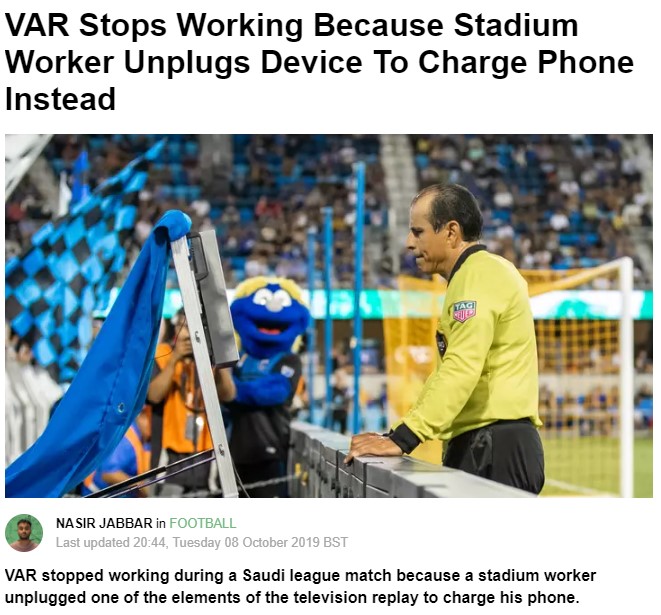The width and height of the screenshot is (661, 615).
Task: Click Nasir Jabbar's round avatar photo
Action: [x=24, y=533]
